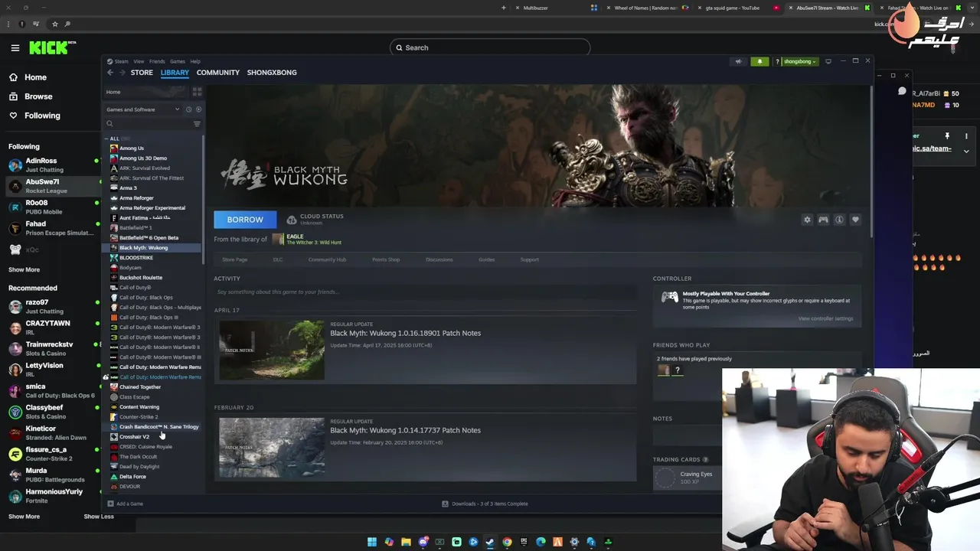Open Store Page link for Wukong

coord(234,259)
